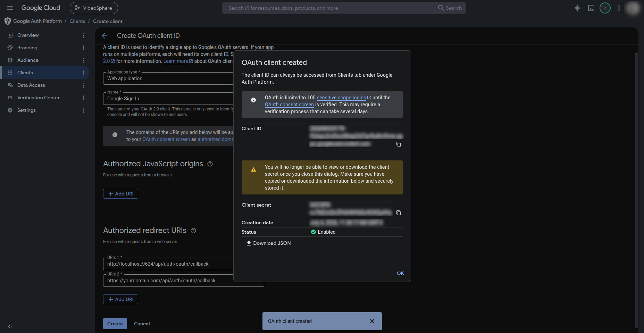Open Data Access in sidebar
The image size is (644, 333).
pyautogui.click(x=31, y=85)
